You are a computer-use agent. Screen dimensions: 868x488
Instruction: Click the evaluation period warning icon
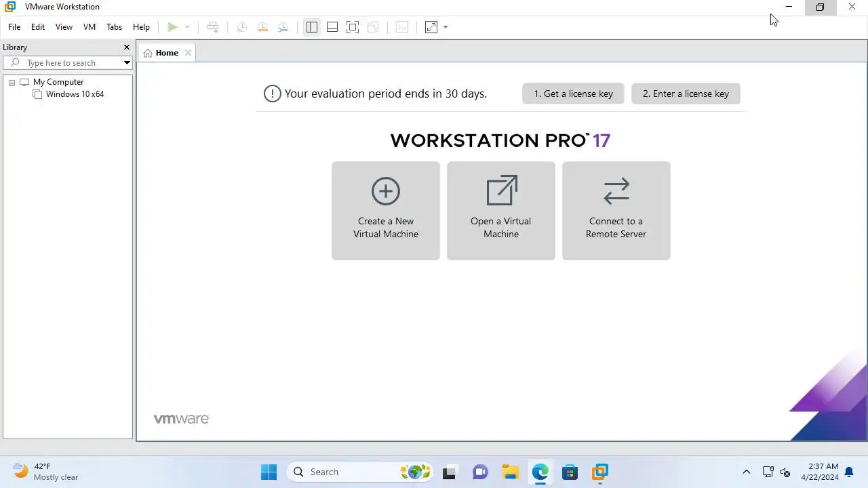pyautogui.click(x=272, y=94)
